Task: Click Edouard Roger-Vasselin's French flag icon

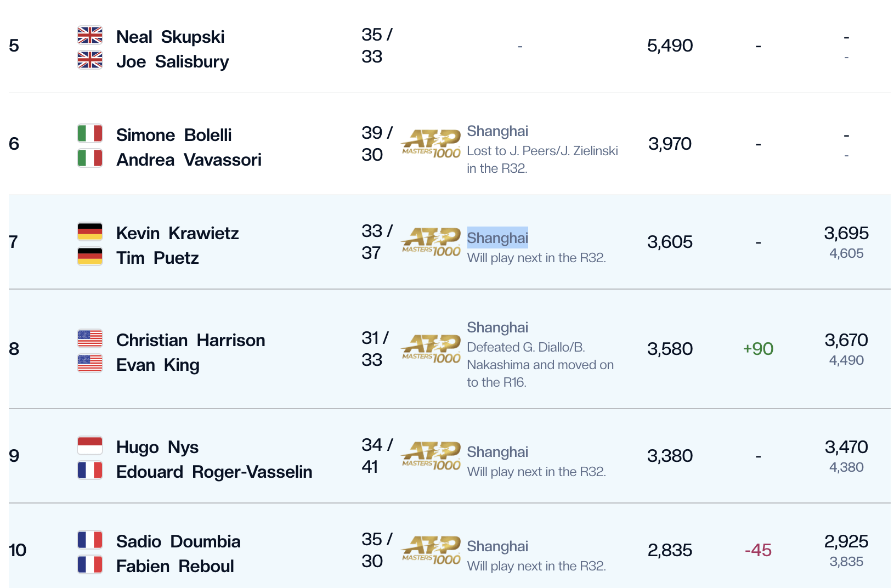Action: tap(90, 471)
